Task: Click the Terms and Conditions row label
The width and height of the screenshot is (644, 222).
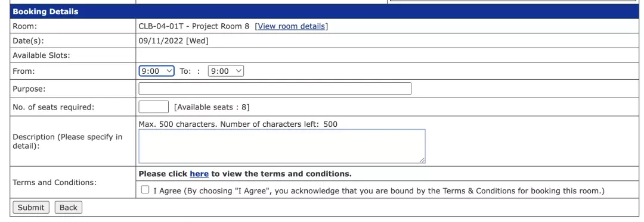Action: [x=55, y=182]
